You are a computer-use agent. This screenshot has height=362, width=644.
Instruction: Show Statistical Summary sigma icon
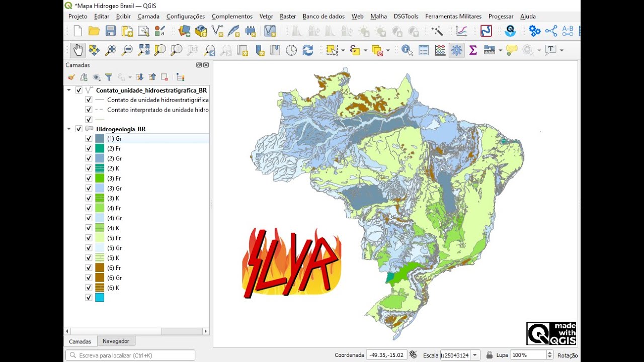pos(473,50)
